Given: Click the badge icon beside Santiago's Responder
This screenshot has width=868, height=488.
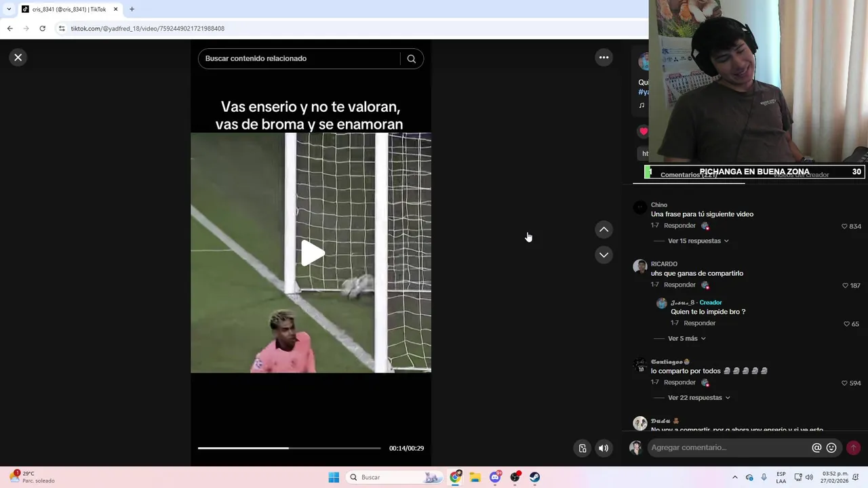Looking at the screenshot, I should 705,383.
